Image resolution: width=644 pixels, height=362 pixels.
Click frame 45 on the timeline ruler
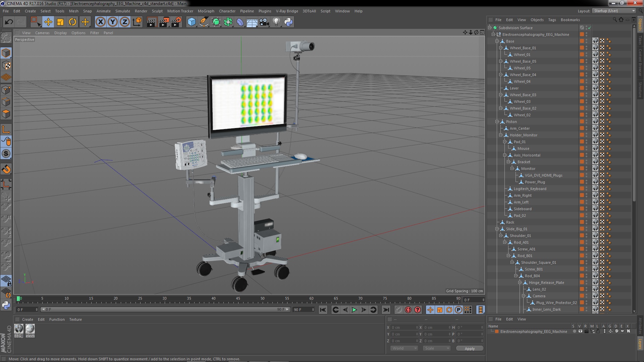(238, 298)
